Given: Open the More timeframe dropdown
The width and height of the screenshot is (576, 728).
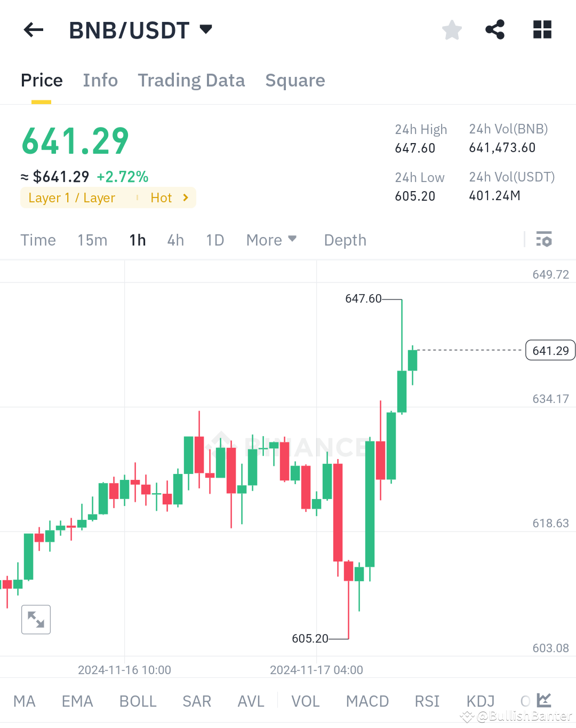Looking at the screenshot, I should 271,240.
